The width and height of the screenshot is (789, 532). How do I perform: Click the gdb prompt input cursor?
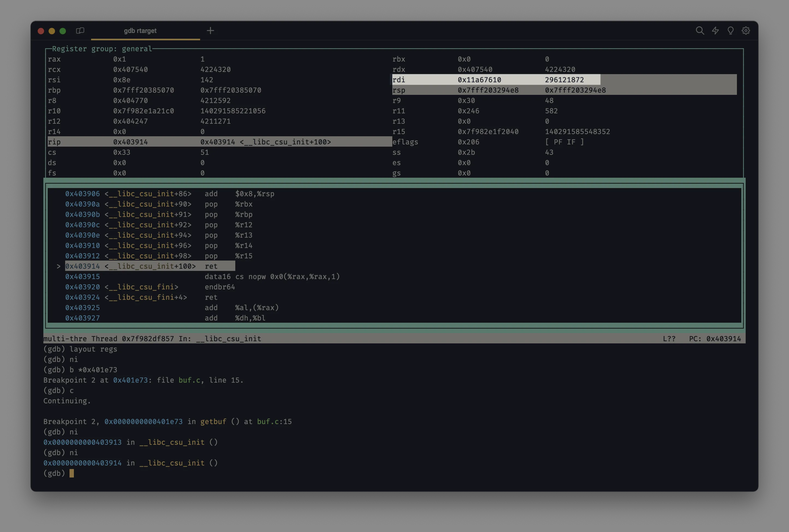click(x=72, y=473)
